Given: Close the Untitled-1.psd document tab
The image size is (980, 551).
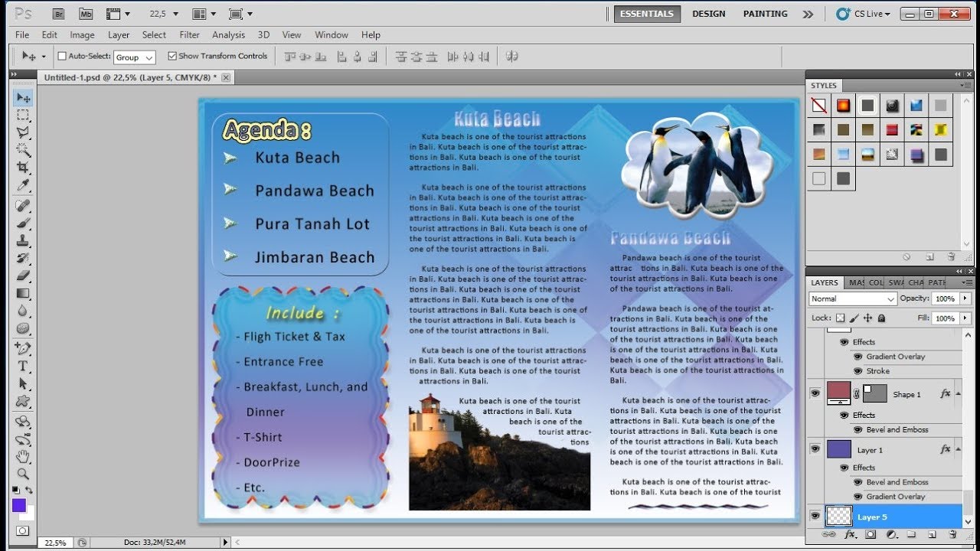Looking at the screenshot, I should pyautogui.click(x=226, y=77).
